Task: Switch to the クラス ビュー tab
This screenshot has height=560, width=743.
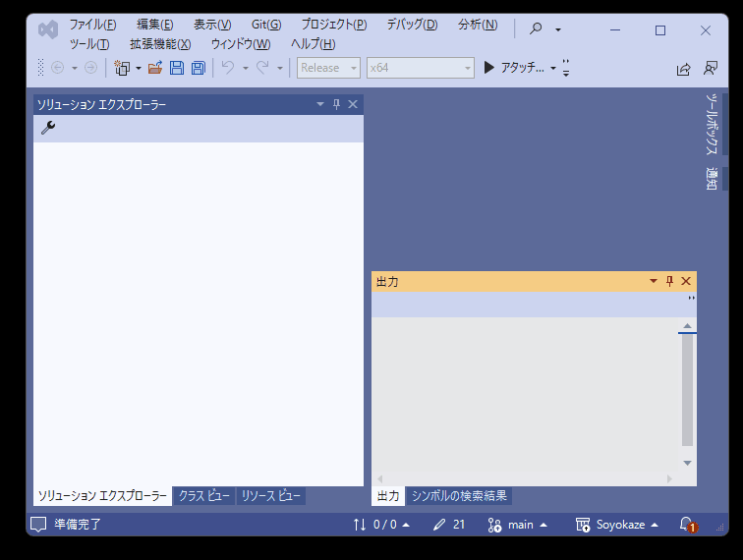Action: click(x=204, y=496)
